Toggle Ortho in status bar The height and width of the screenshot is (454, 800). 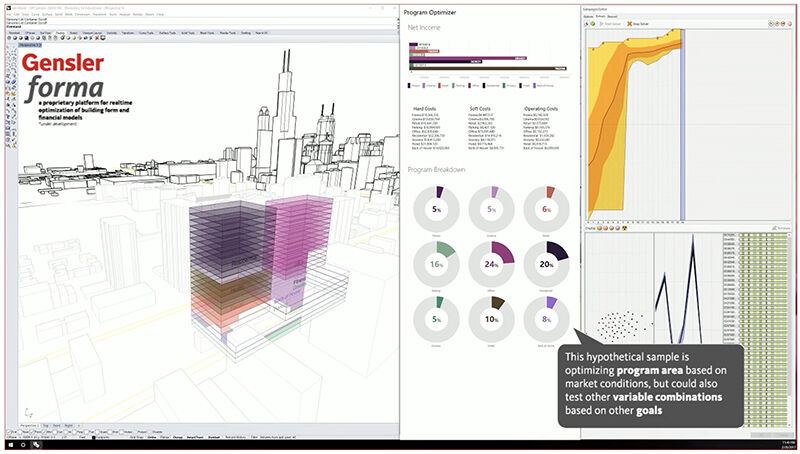click(152, 437)
